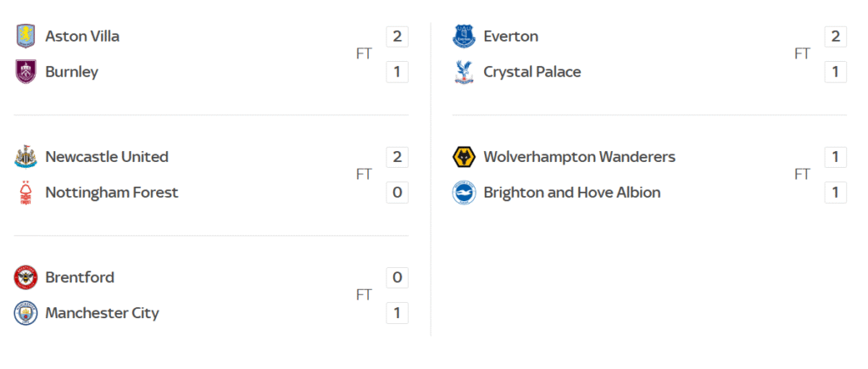Click Brentford's score of 0
The image size is (868, 369).
pos(397,277)
